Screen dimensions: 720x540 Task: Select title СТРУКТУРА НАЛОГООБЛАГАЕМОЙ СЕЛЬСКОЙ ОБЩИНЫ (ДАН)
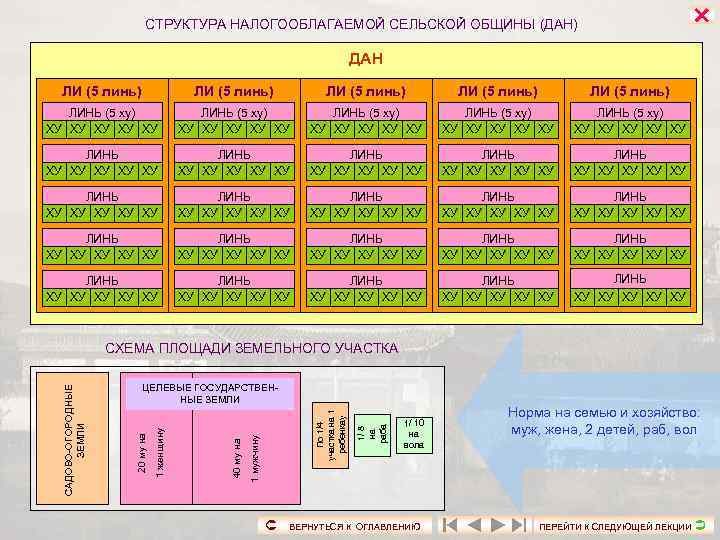pos(361,24)
